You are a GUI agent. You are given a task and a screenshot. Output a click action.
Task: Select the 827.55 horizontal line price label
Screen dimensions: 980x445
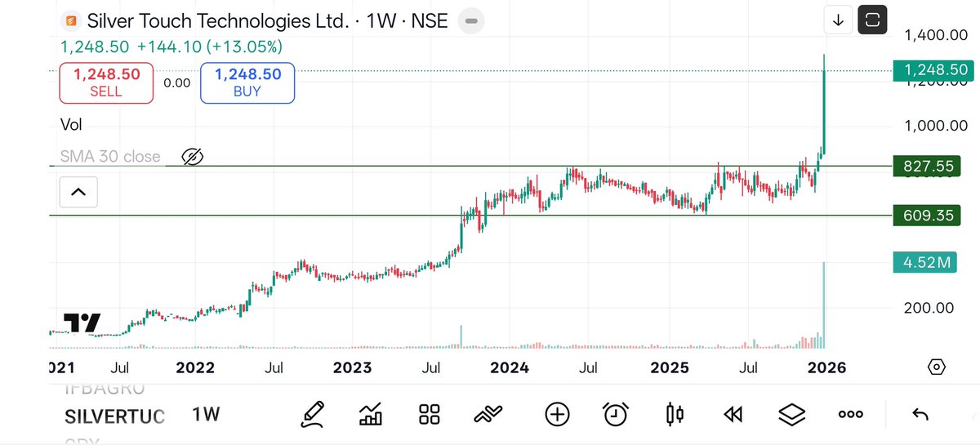tap(929, 167)
